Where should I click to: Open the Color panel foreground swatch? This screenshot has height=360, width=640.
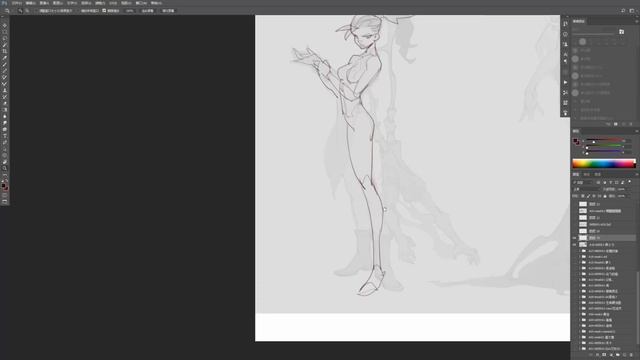click(x=575, y=141)
